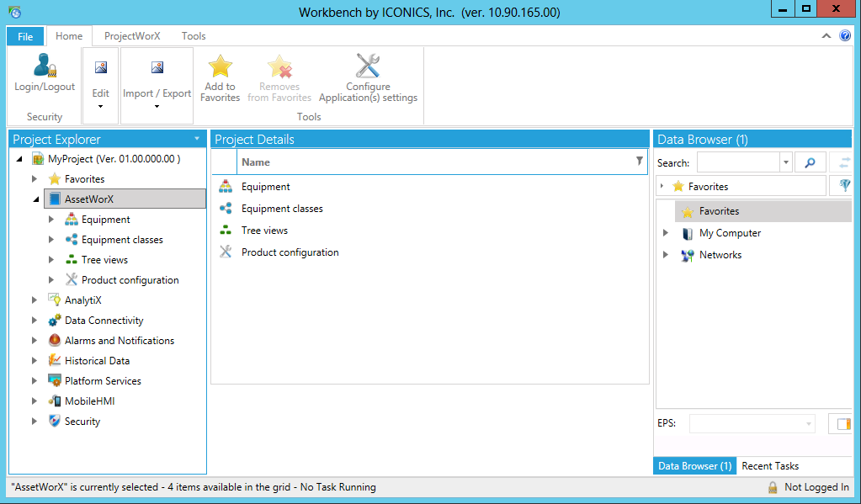This screenshot has width=861, height=504.
Task: Switch to the ProjectWorX ribbon tab
Action: [x=132, y=36]
